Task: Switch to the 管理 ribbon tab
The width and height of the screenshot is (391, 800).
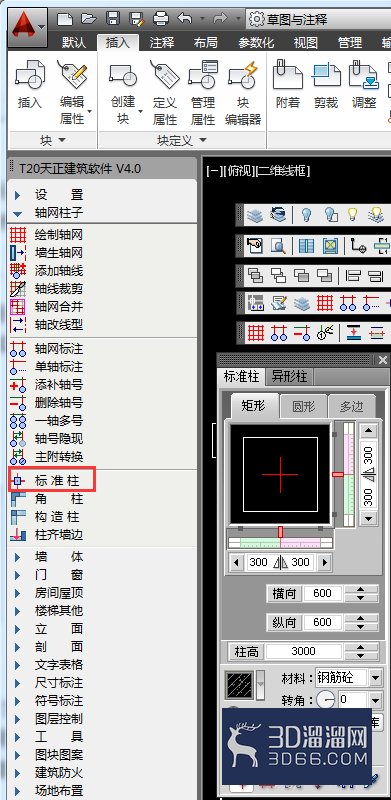Action: point(350,42)
